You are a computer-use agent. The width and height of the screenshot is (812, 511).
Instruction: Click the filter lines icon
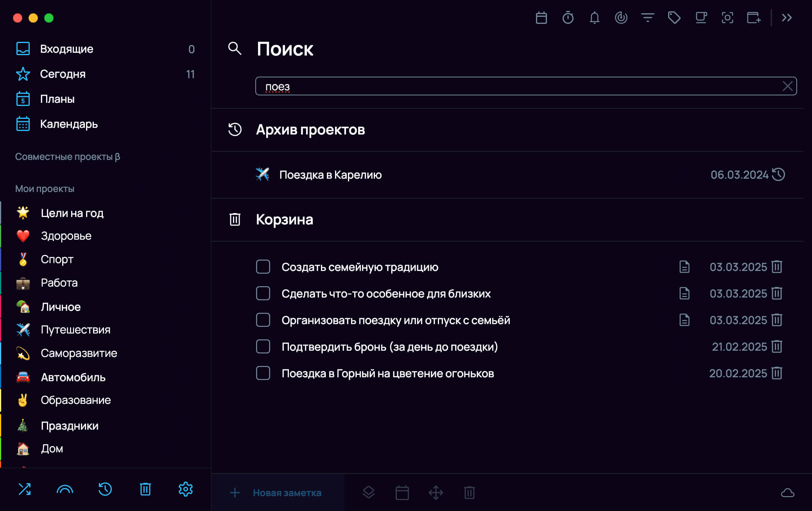[x=647, y=18]
